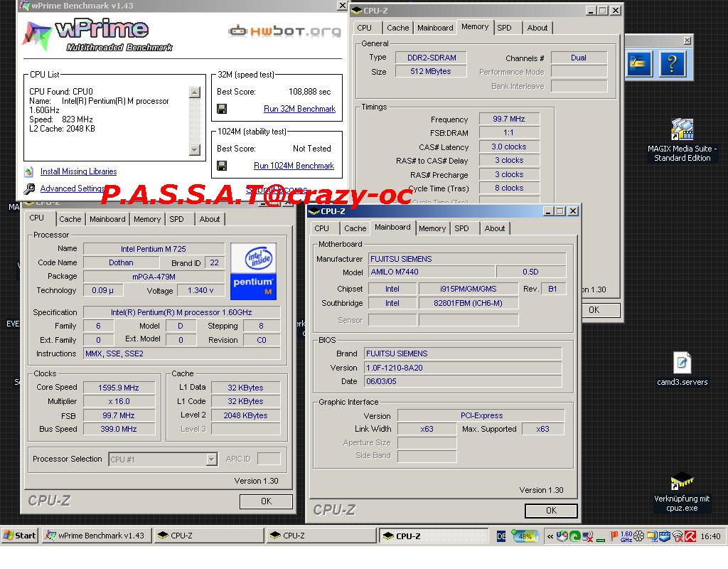
Task: Click the Core Speed value 1595.9 MHz
Action: point(119,388)
